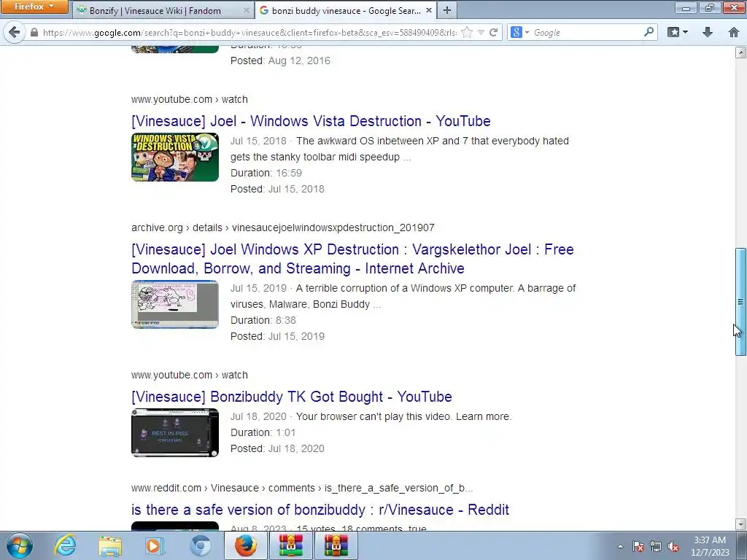Click the archive.org details breadcrumb text
Image resolution: width=747 pixels, height=560 pixels.
(282, 227)
